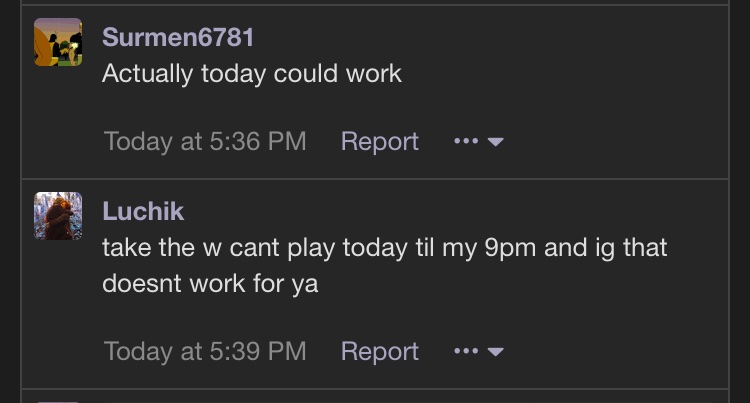Open the Surmen6781 username link
750x403 pixels.
point(178,37)
